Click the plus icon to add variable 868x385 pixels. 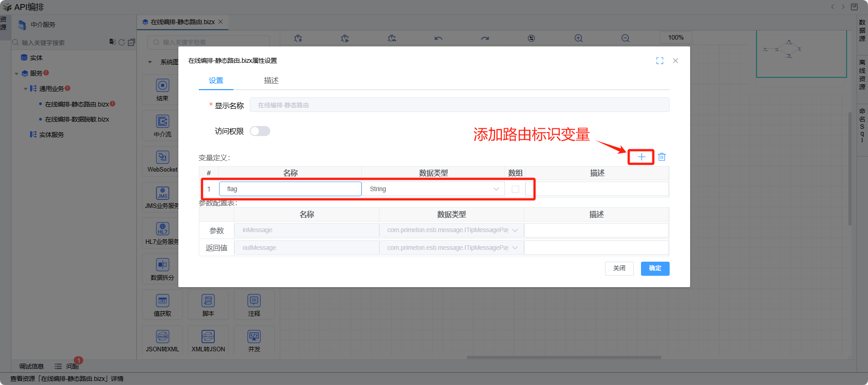click(641, 157)
